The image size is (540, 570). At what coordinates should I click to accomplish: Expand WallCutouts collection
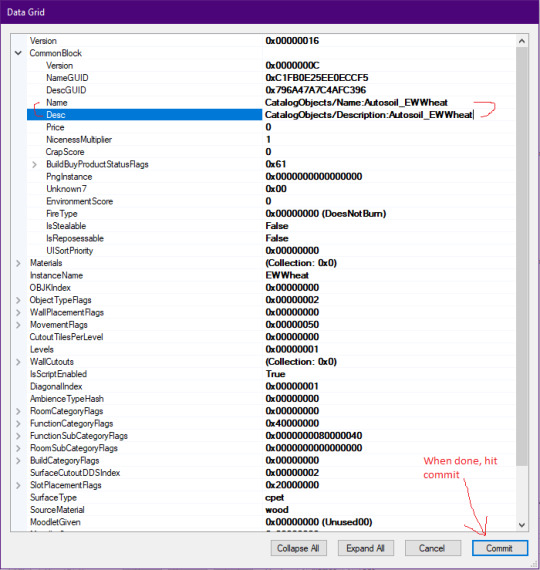click(18, 362)
